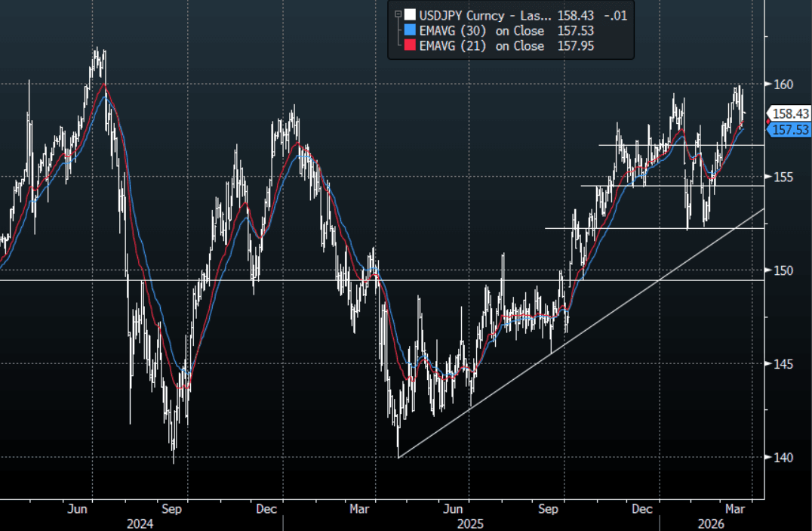Click the 160 price axis label
Screen dimensions: 812x531
point(783,85)
